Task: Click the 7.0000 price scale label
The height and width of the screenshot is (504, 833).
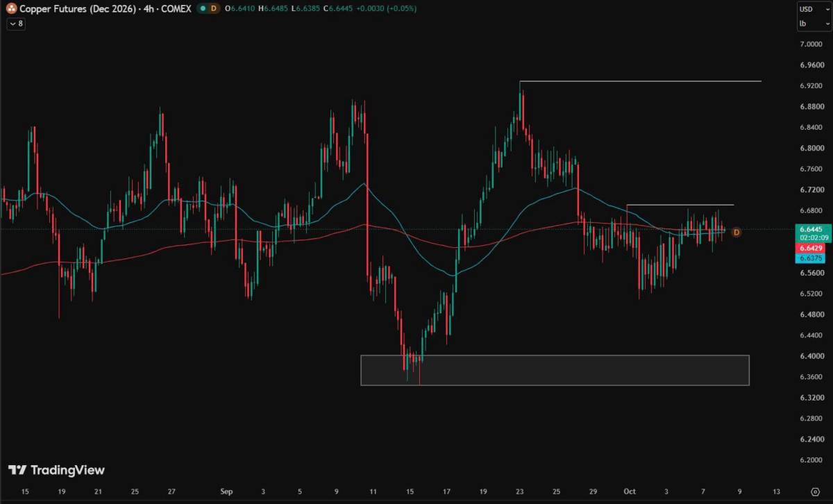Action: (811, 44)
